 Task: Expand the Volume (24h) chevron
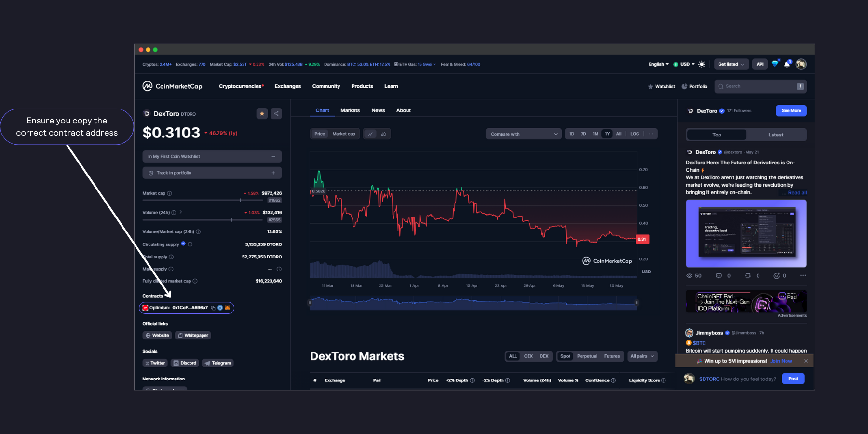[181, 212]
